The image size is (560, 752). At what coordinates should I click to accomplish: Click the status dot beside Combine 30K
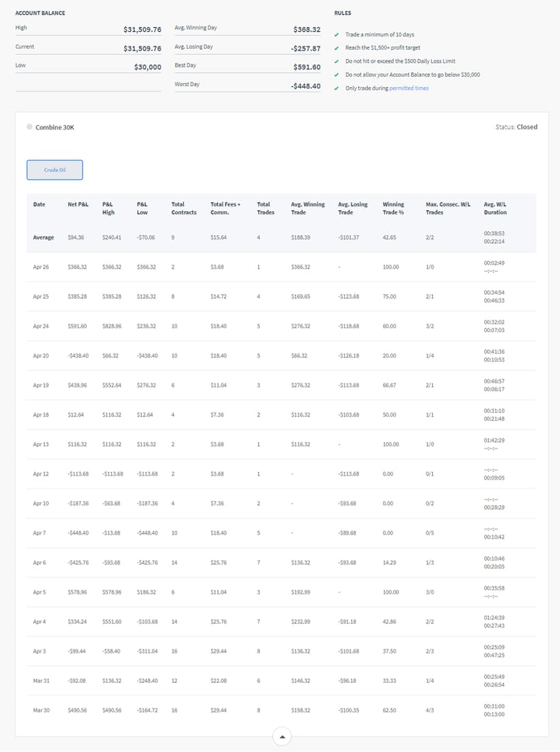tap(29, 127)
